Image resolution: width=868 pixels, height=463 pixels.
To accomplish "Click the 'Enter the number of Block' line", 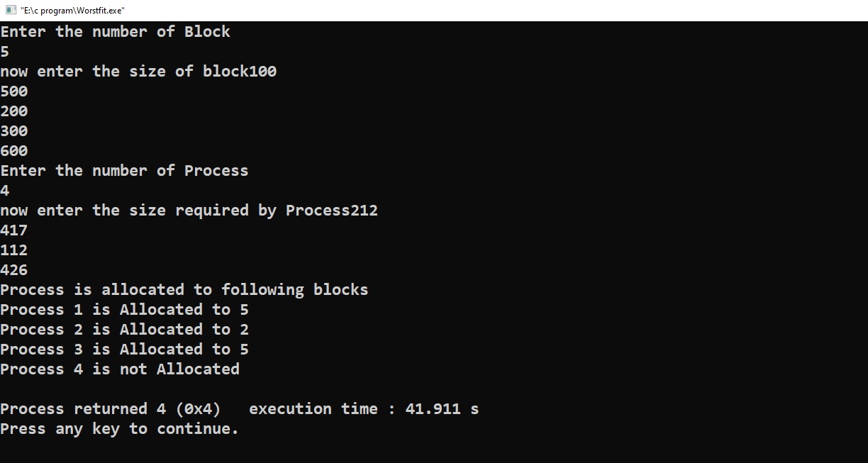I will pos(115,32).
